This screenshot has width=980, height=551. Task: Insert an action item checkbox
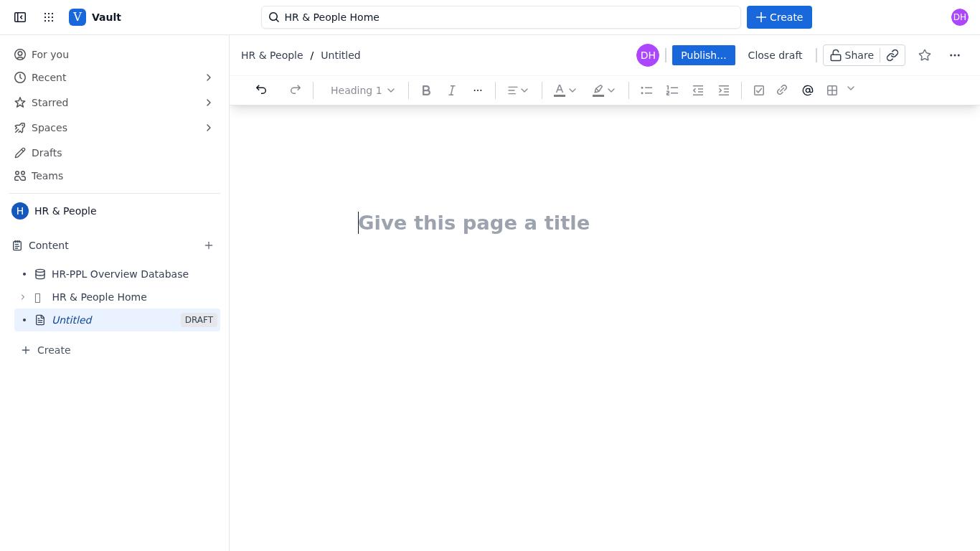[x=759, y=90]
